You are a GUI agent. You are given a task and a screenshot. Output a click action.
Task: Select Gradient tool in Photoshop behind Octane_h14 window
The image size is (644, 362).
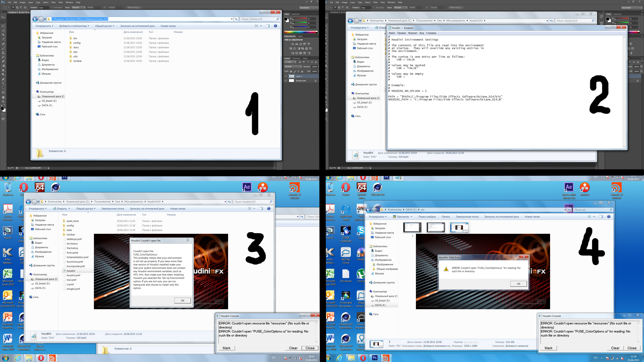pos(3,66)
